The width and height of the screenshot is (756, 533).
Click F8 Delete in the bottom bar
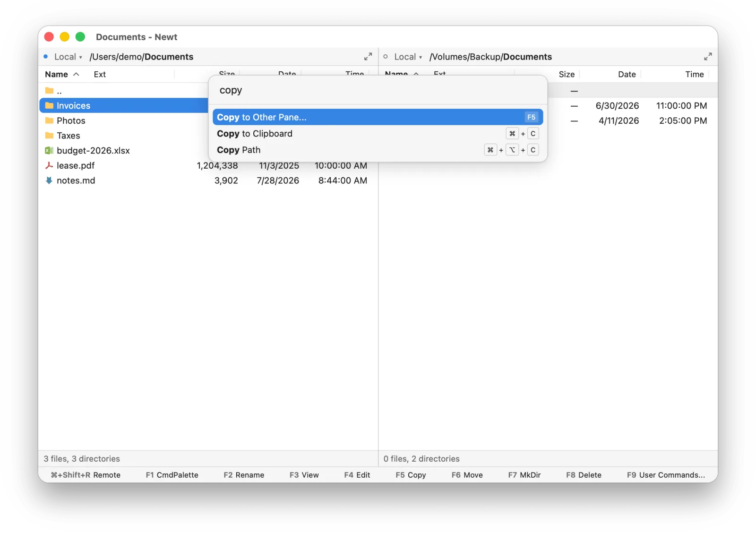click(x=584, y=475)
